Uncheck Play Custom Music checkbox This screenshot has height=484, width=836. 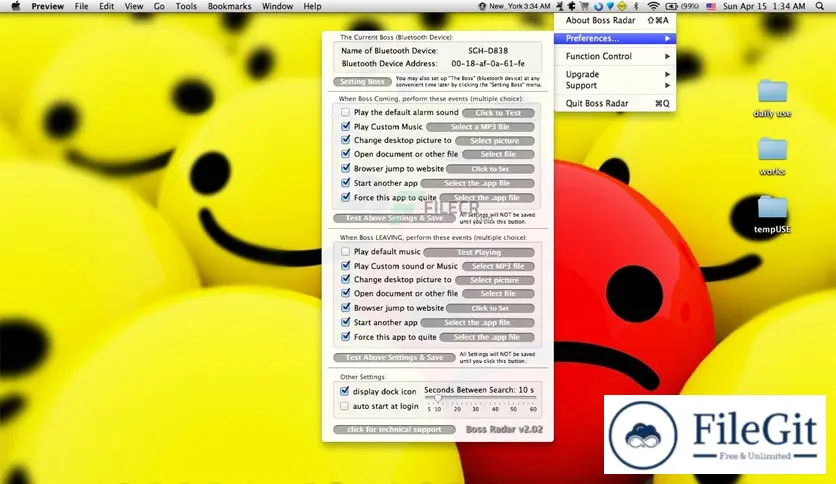[x=345, y=126]
